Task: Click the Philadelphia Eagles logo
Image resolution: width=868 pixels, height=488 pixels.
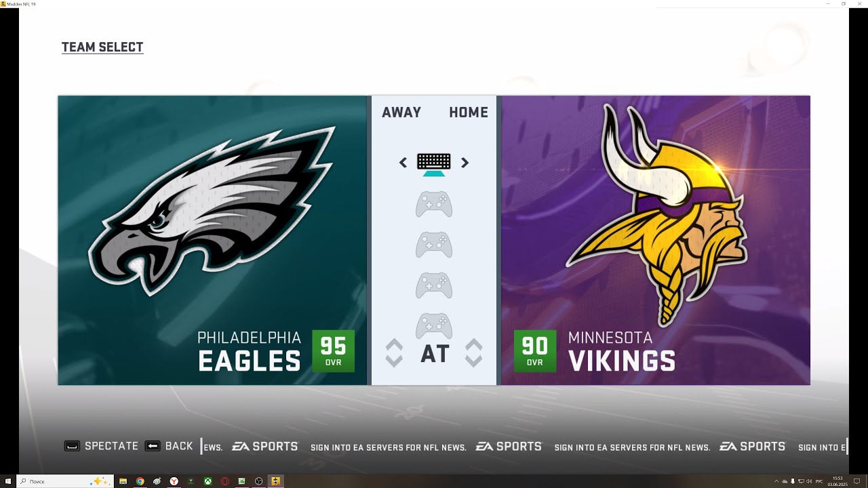Action: [212, 211]
